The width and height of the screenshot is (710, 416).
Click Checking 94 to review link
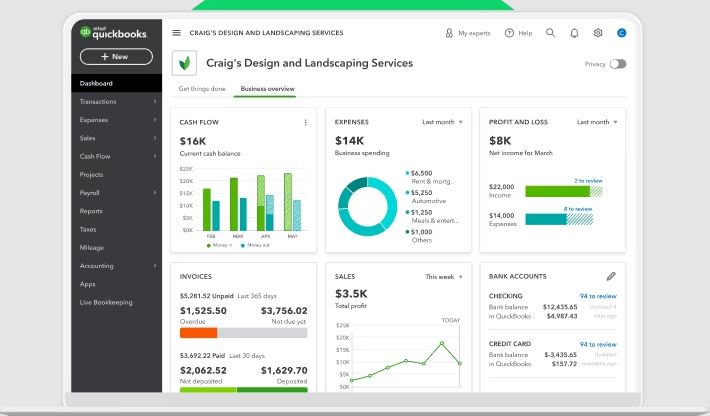[598, 296]
